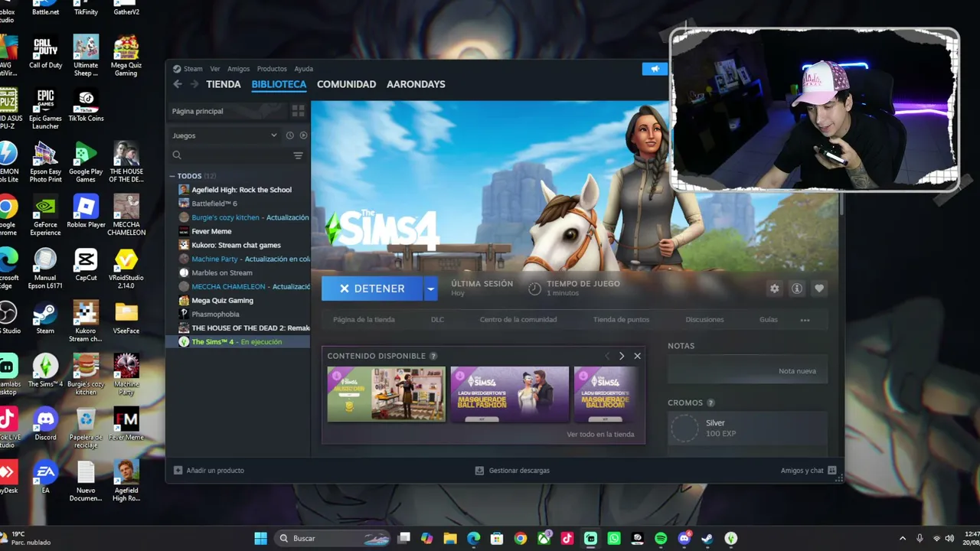Click the search field in the games list
Screen dimensions: 980x551
[x=230, y=155]
